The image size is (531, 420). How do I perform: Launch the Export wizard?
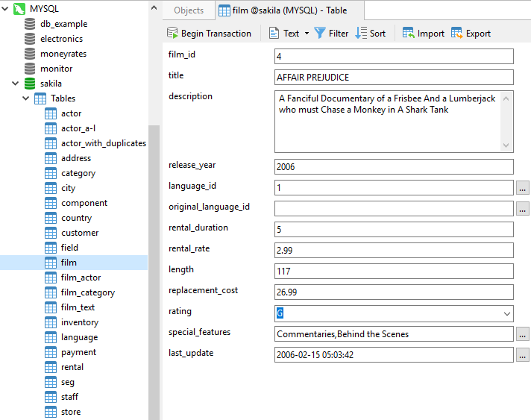click(471, 33)
